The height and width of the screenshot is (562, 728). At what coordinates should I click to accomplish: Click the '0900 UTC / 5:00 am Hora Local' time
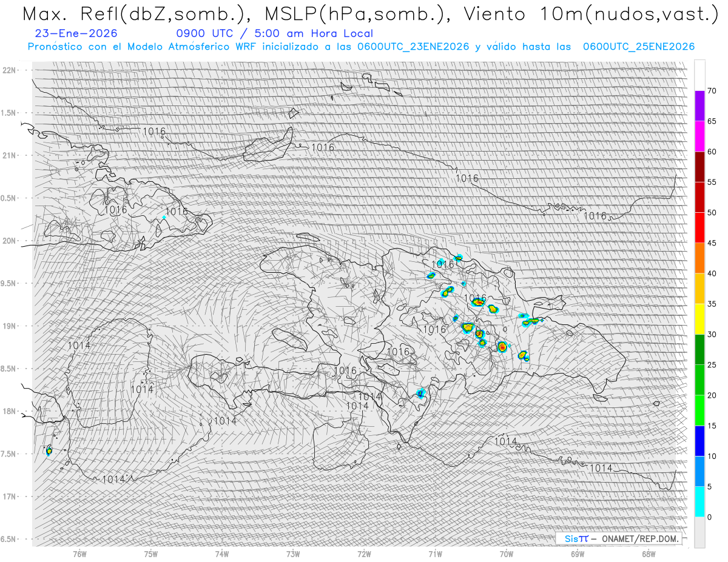click(x=275, y=34)
